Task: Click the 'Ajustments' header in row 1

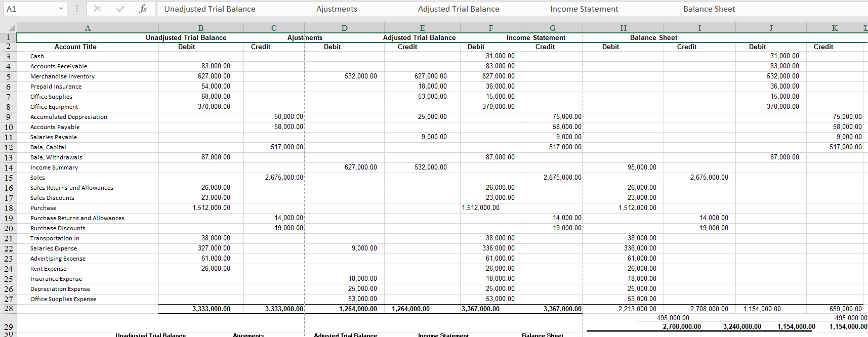Action: 305,37
